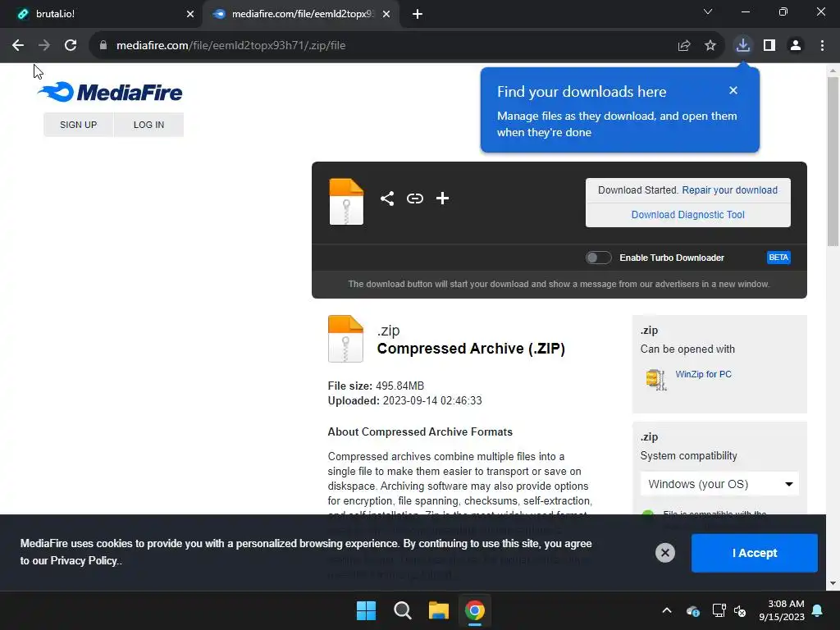This screenshot has width=840, height=630.
Task: Go back using the browser back arrow
Action: (18, 46)
